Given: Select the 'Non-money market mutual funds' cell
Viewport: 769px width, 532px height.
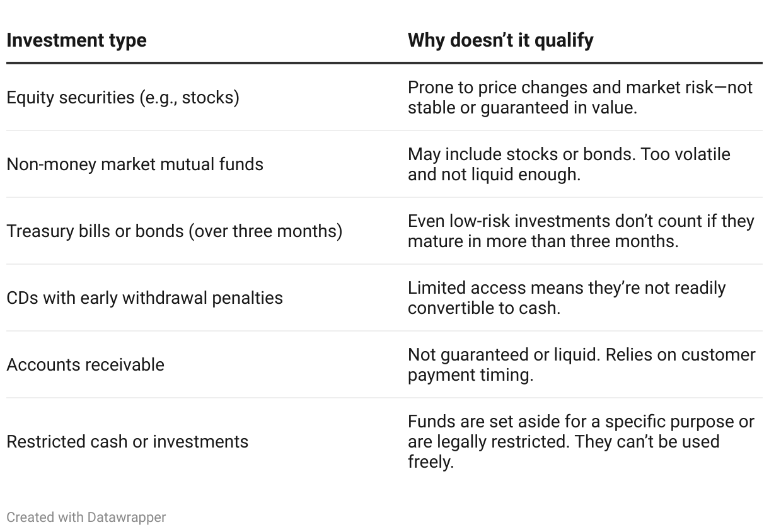Looking at the screenshot, I should pyautogui.click(x=135, y=165).
